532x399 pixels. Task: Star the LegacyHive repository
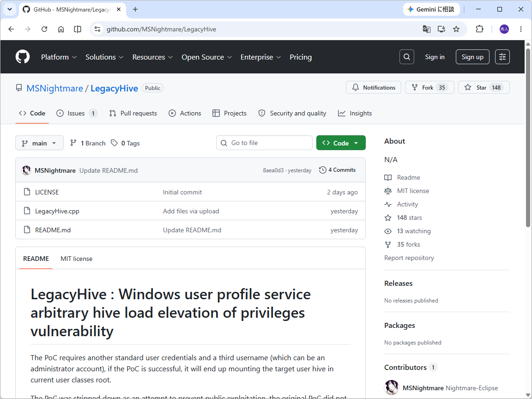(484, 88)
